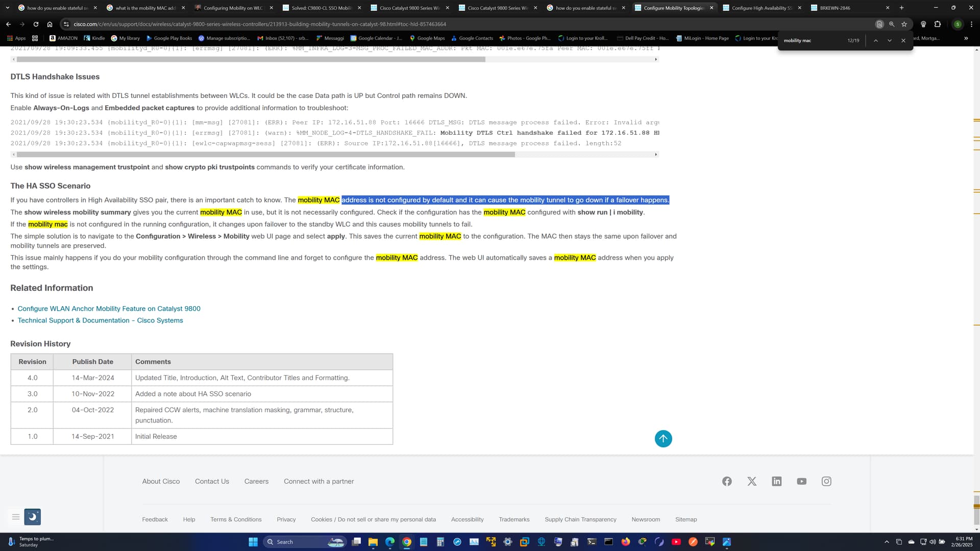The image size is (980, 551).
Task: Open the Kindle bookmark
Action: pyautogui.click(x=94, y=38)
